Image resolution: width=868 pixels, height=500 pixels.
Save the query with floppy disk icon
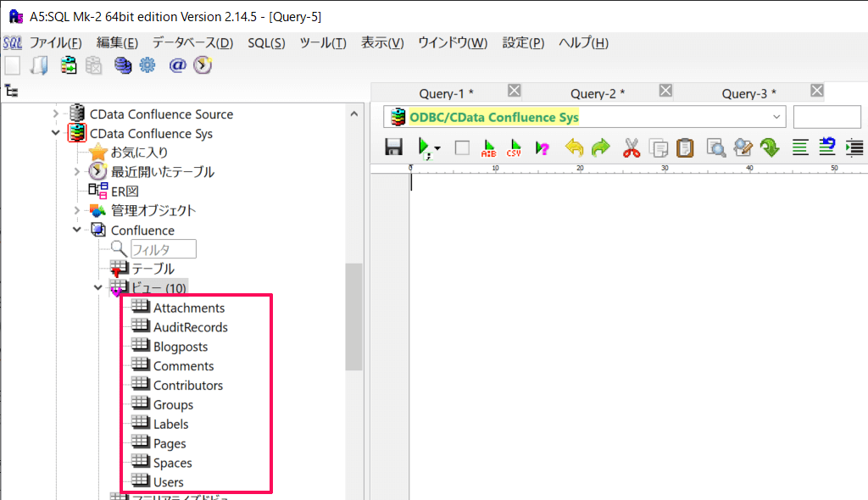coord(393,147)
